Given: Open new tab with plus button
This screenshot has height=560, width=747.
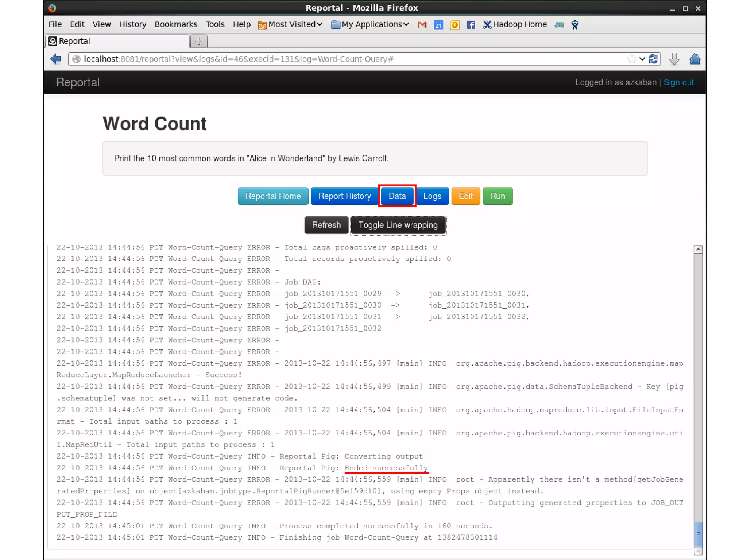Looking at the screenshot, I should point(198,41).
